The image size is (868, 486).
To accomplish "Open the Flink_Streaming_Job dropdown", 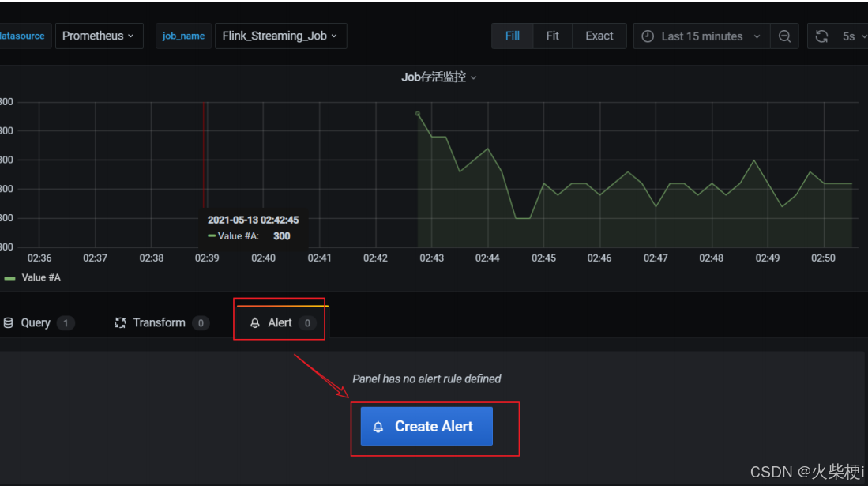I will click(280, 36).
